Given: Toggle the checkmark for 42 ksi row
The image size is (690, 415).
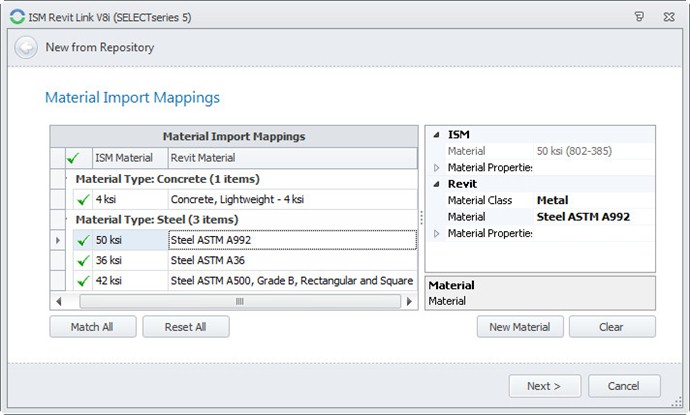Looking at the screenshot, I should point(83,281).
